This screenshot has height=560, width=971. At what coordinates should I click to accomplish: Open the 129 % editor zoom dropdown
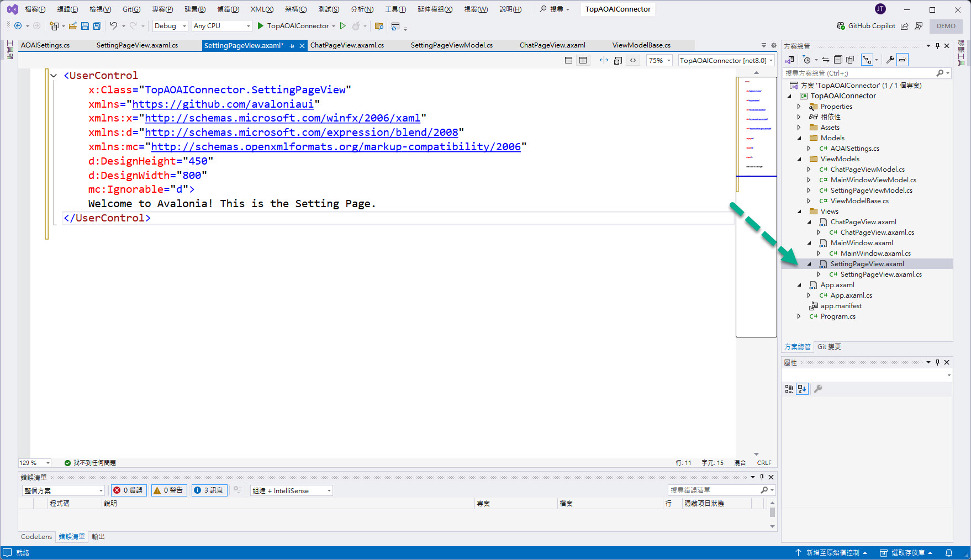coord(35,463)
